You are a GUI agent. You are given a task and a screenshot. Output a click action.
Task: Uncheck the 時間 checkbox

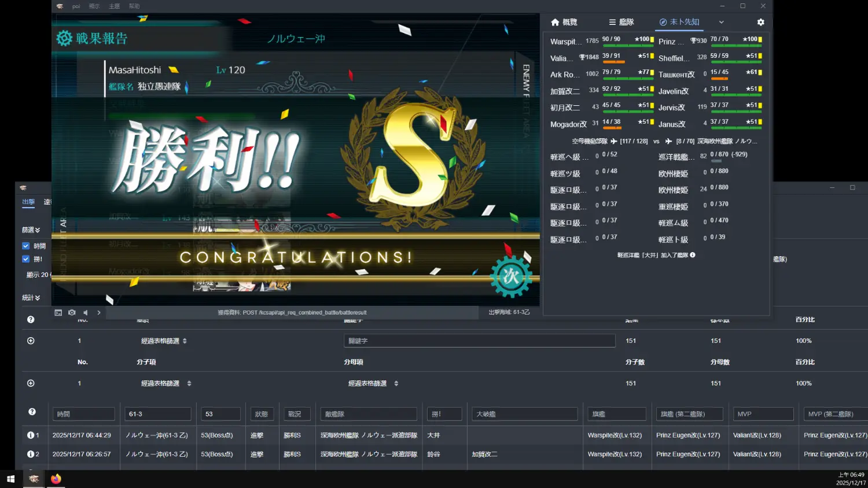25,246
